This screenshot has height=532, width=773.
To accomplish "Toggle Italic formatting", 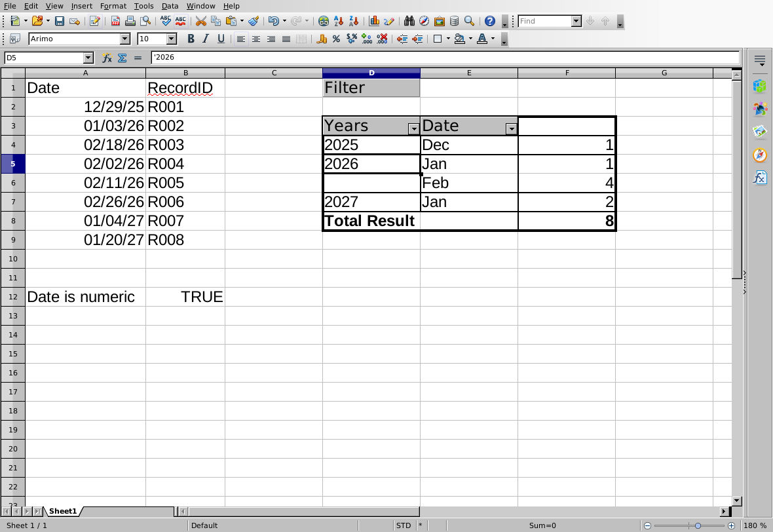I will (206, 39).
